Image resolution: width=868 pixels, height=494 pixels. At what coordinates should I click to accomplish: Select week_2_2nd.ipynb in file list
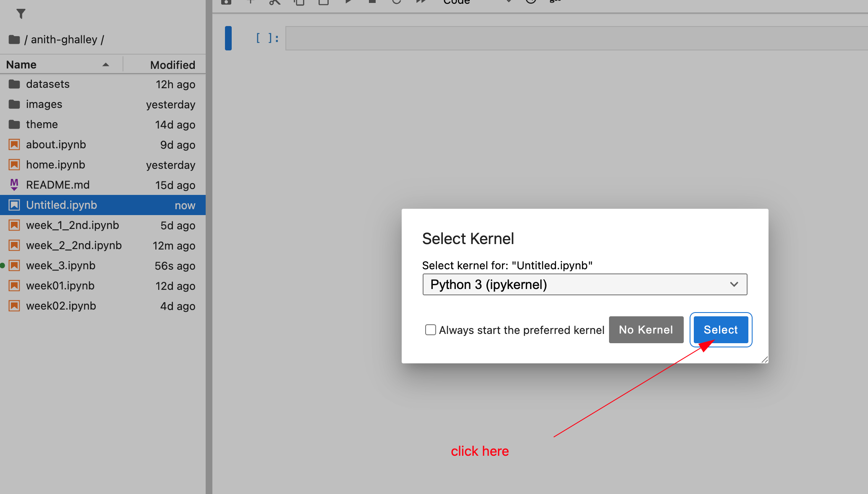tap(74, 245)
